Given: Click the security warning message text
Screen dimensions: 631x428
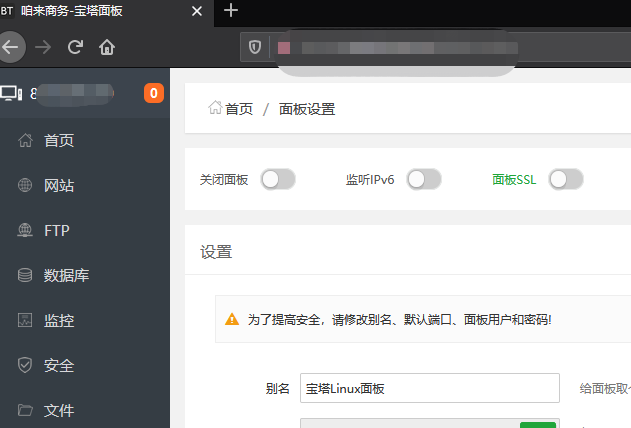Looking at the screenshot, I should [x=400, y=320].
